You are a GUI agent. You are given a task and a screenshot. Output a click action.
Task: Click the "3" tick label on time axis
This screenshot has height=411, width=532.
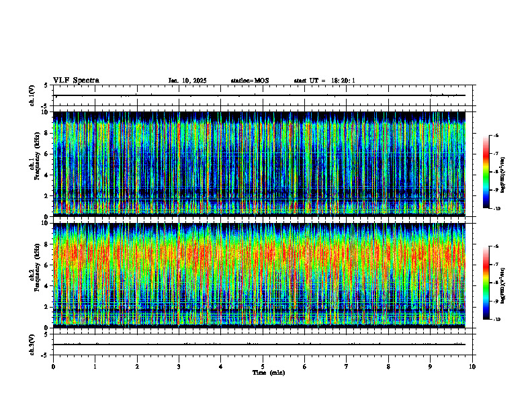179,367
